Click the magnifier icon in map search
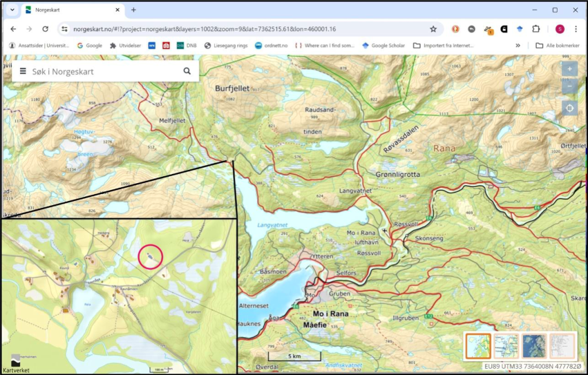 point(187,71)
